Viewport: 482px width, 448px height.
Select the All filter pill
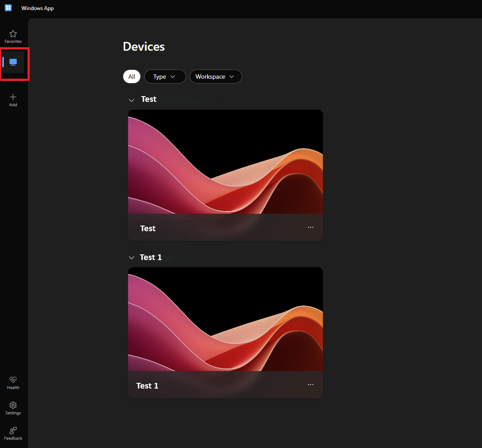click(132, 76)
